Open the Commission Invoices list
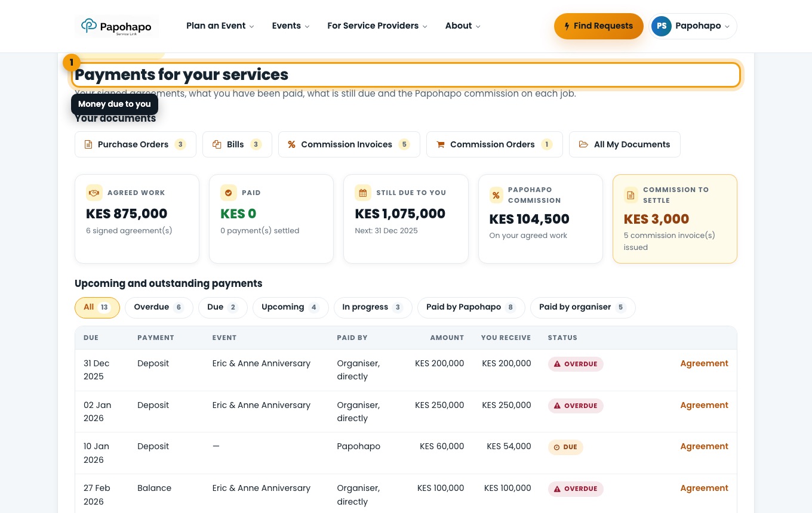The width and height of the screenshot is (812, 513). [x=349, y=144]
